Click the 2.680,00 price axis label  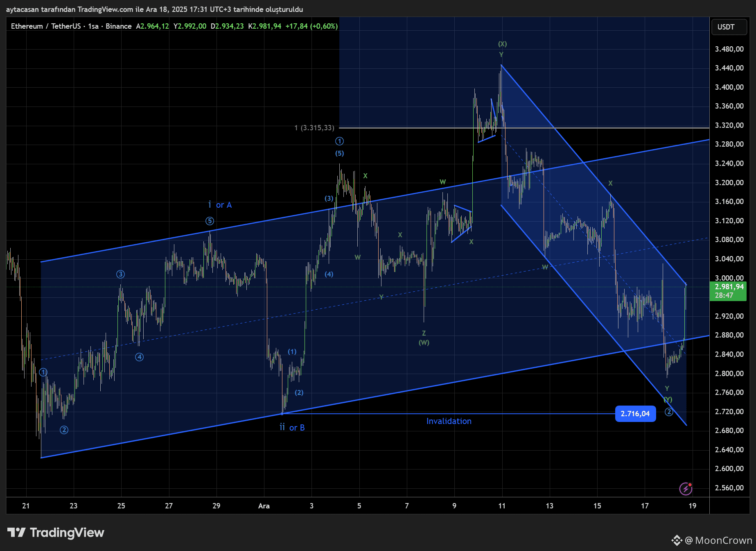[729, 431]
